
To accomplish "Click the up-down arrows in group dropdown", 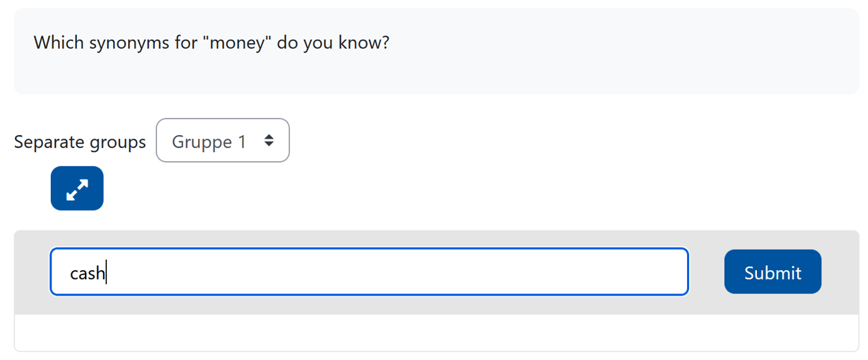I will coord(269,141).
